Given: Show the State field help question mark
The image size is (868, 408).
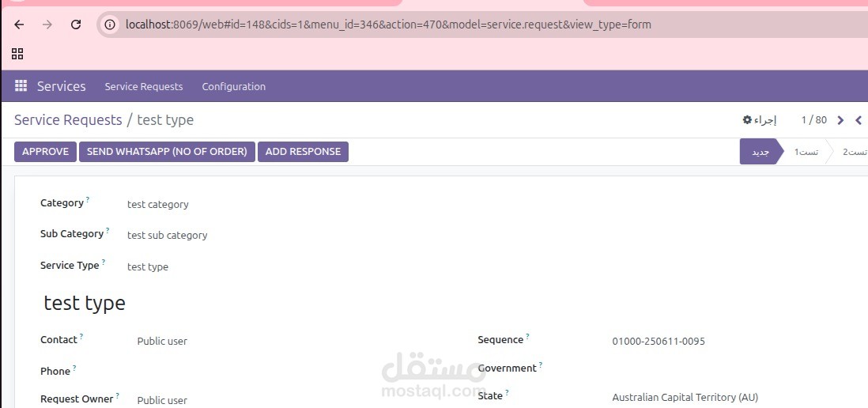Looking at the screenshot, I should tap(507, 392).
